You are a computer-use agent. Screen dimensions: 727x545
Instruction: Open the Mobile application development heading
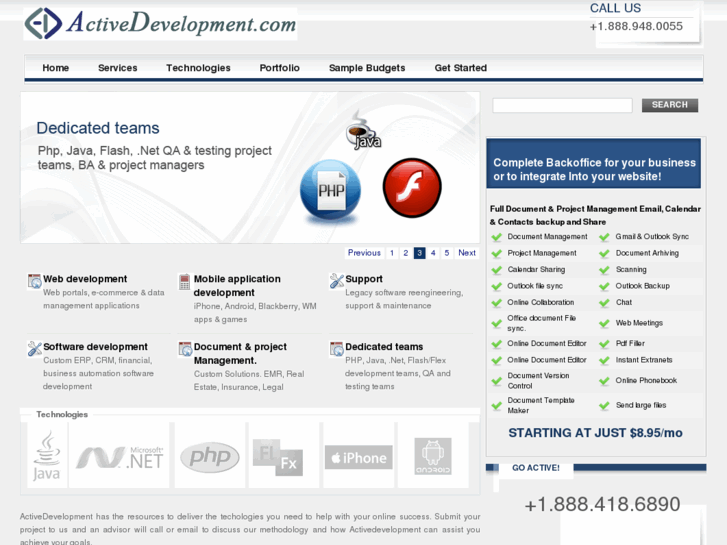(x=237, y=286)
